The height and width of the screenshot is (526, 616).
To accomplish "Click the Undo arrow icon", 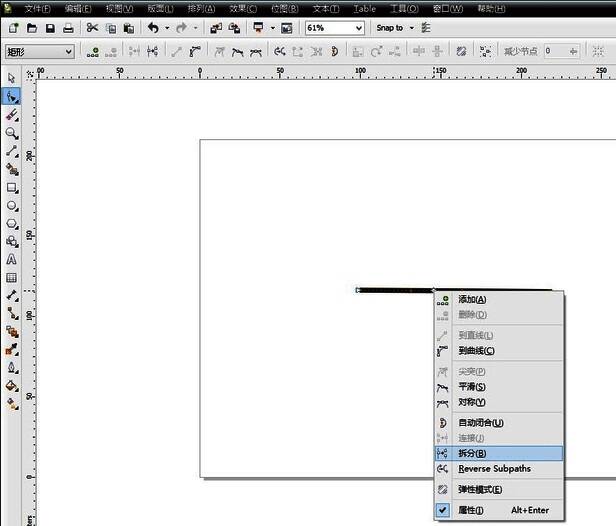I will coord(153,28).
